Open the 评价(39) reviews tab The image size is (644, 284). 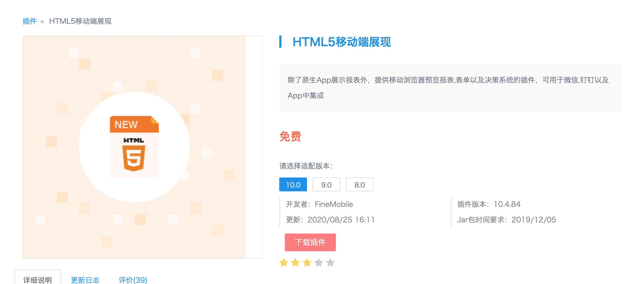click(133, 280)
